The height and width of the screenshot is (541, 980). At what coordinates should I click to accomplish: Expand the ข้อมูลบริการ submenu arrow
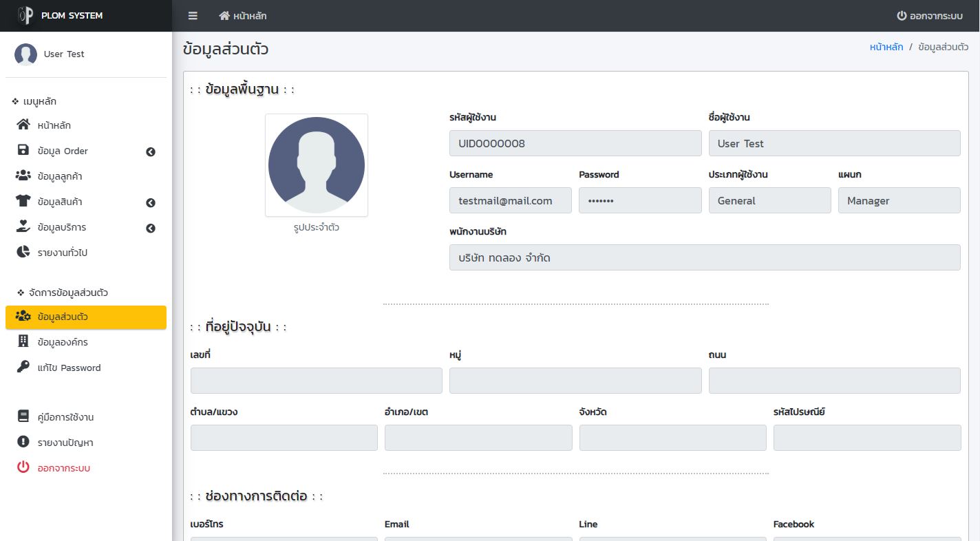[x=151, y=229]
